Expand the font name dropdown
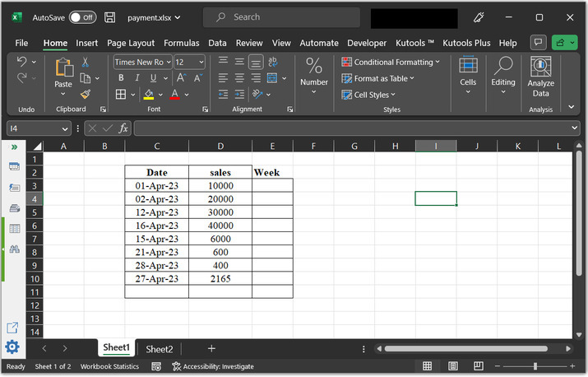Viewport: 588px width, 377px height. 168,62
